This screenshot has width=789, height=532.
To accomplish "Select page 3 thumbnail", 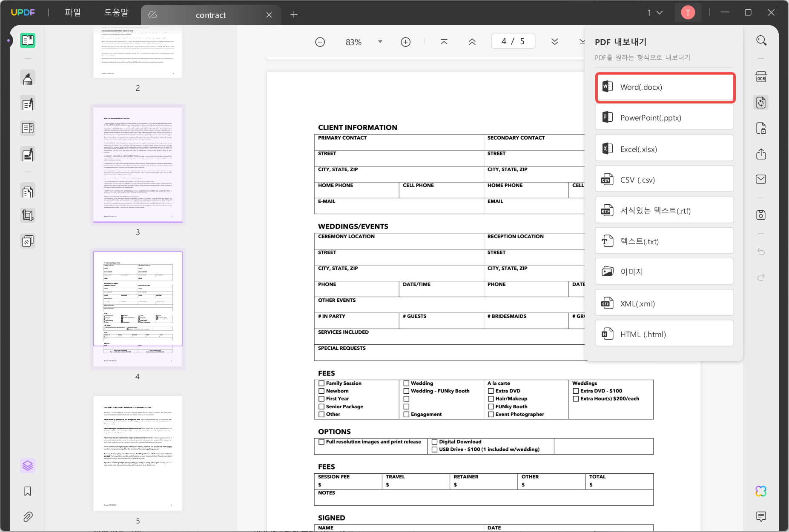I will [138, 164].
